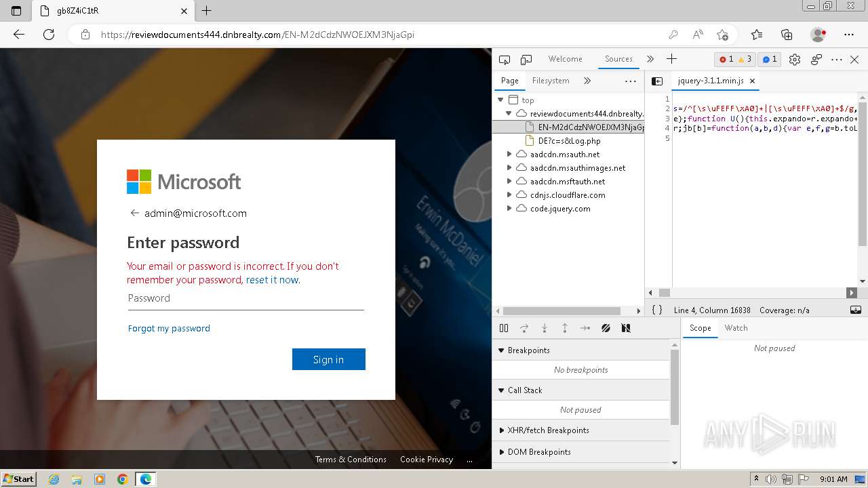This screenshot has height=488, width=868.
Task: Step over next function call
Action: [524, 328]
